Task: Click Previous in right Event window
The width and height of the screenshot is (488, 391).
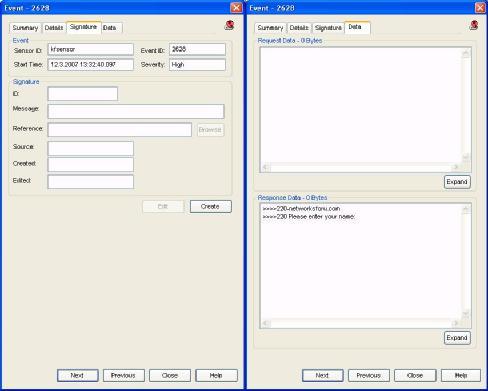Action: coord(369,375)
